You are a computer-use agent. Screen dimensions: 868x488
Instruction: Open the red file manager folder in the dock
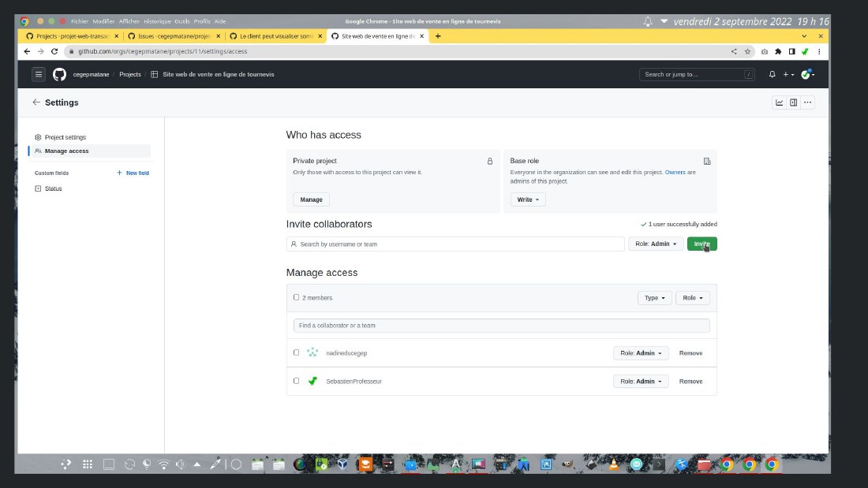[704, 464]
